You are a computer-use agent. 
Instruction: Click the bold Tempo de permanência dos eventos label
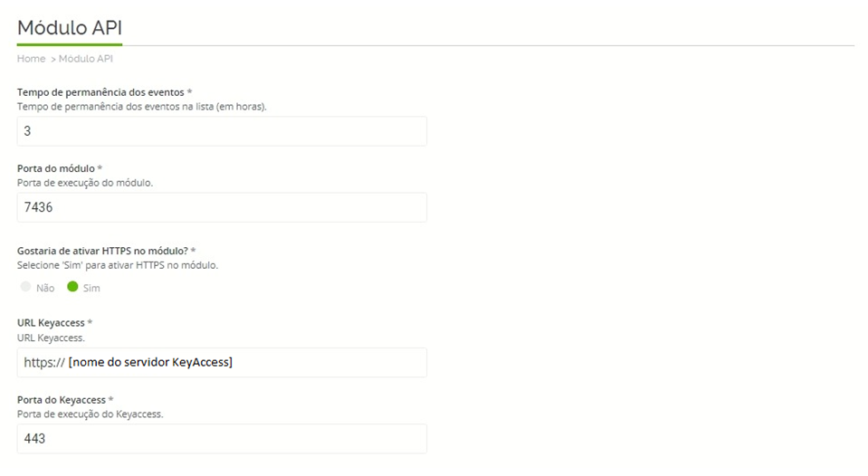click(100, 92)
